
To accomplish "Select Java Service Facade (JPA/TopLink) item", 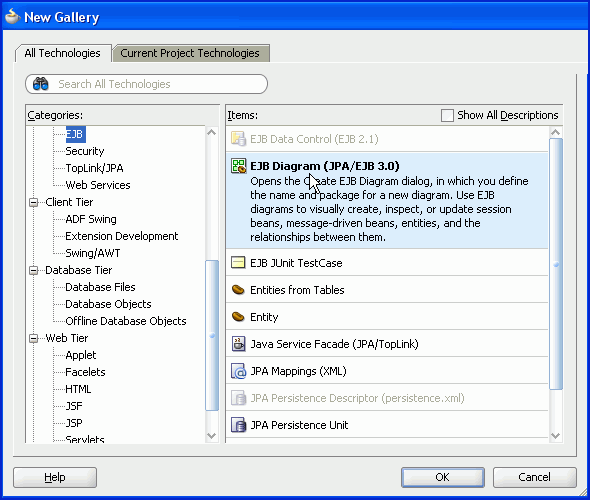I will (x=387, y=344).
